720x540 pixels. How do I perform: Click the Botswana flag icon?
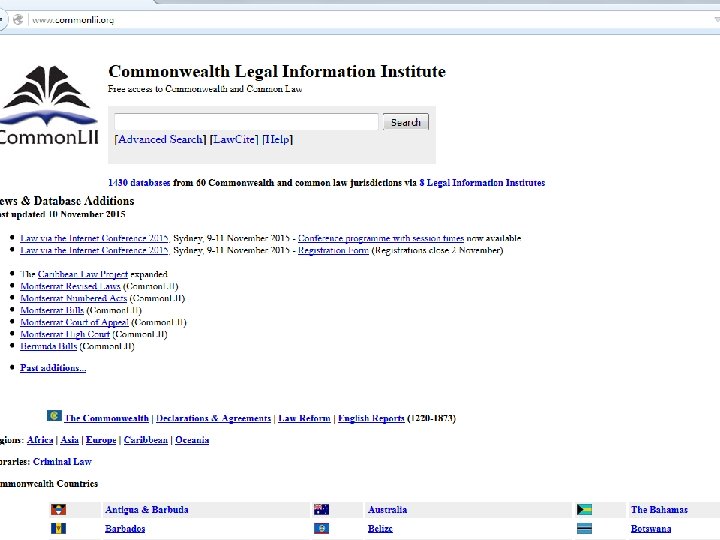[x=584, y=529]
